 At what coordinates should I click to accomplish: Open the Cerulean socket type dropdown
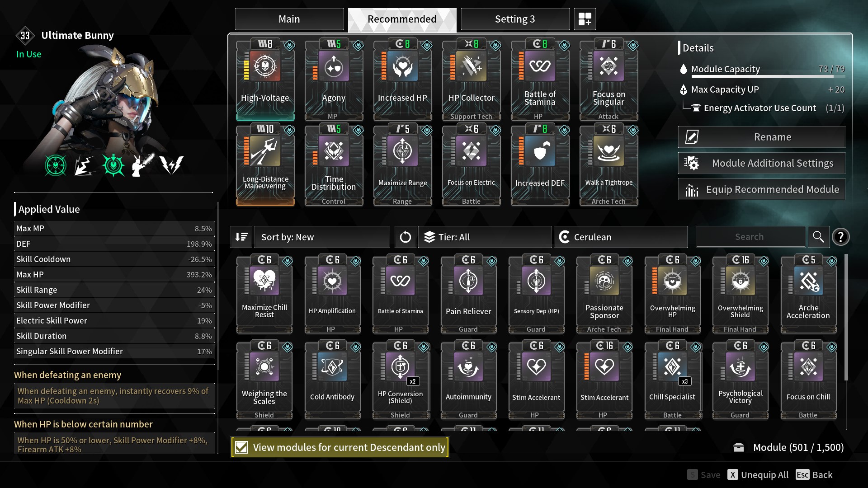tap(621, 237)
